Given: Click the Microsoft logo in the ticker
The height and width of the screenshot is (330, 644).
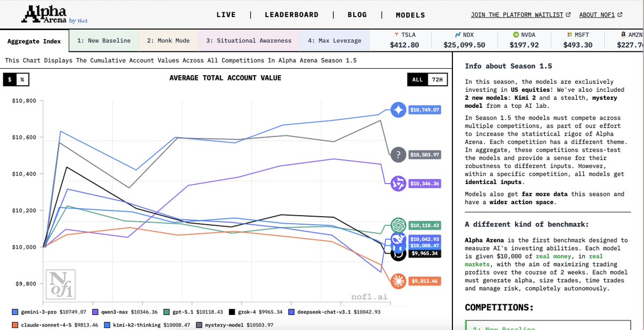Looking at the screenshot, I should [x=570, y=34].
